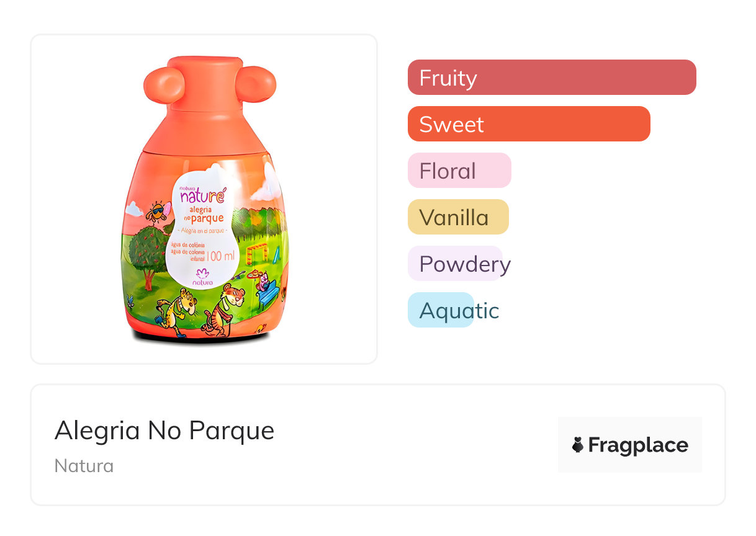Screen dimensions: 756x536
Task: Select the Fruity accord bar
Action: pyautogui.click(x=551, y=78)
